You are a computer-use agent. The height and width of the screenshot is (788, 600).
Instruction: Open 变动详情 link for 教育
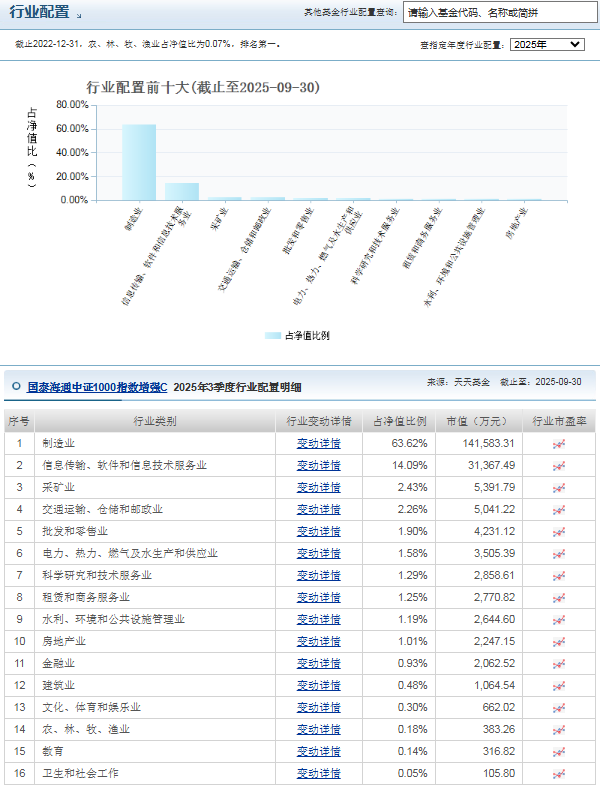pyautogui.click(x=319, y=752)
